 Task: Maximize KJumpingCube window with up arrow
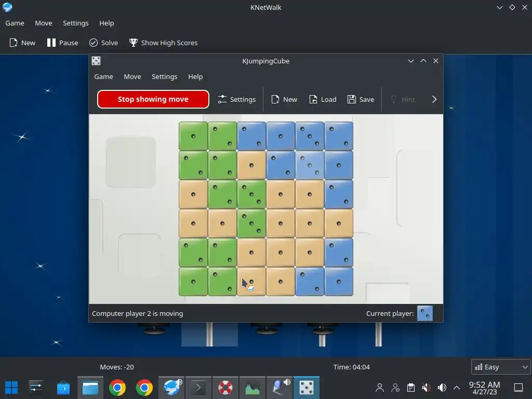pos(423,61)
